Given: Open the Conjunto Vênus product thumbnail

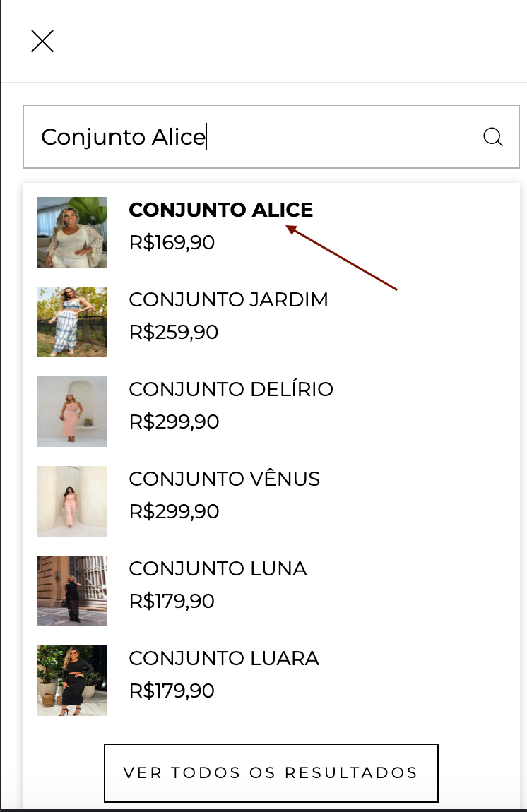Looking at the screenshot, I should pyautogui.click(x=72, y=501).
